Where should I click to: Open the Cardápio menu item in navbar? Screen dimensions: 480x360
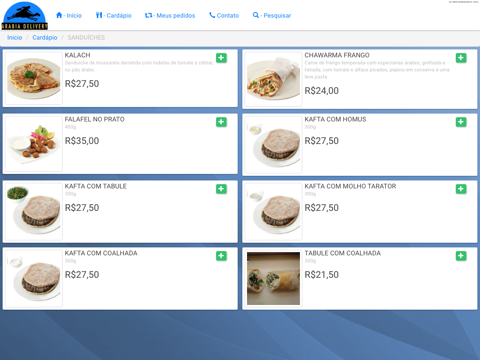click(113, 15)
